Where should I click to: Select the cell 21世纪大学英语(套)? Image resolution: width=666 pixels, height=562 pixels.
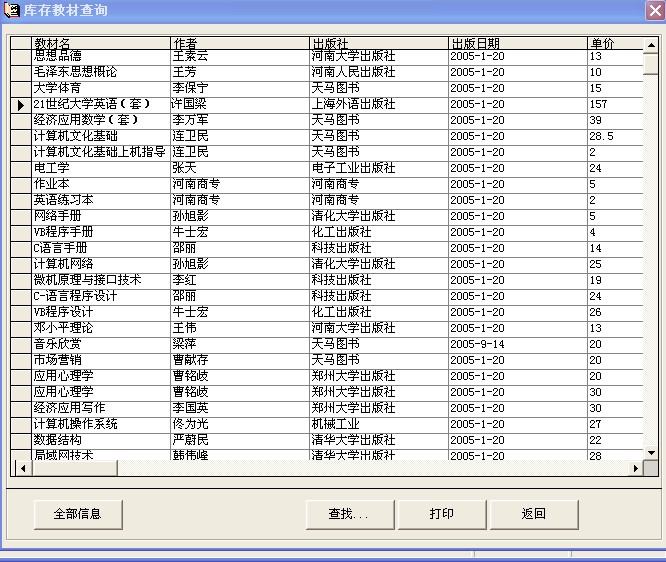click(x=101, y=104)
